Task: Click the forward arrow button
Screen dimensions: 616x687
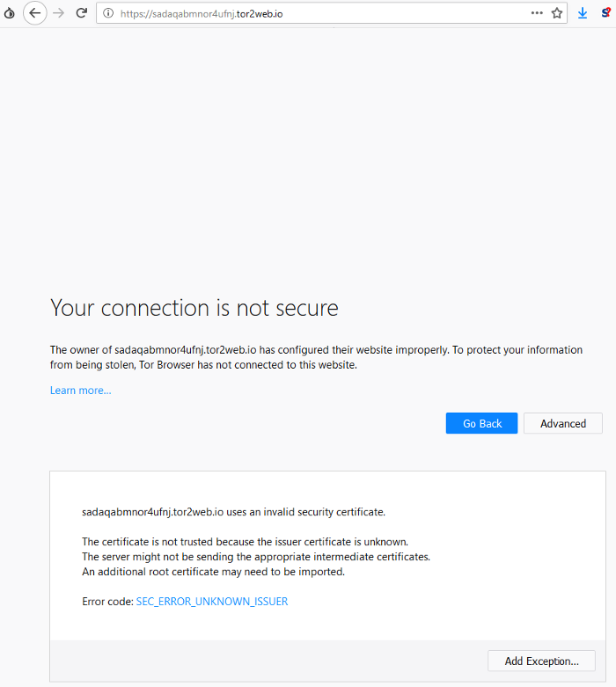Action: [59, 13]
